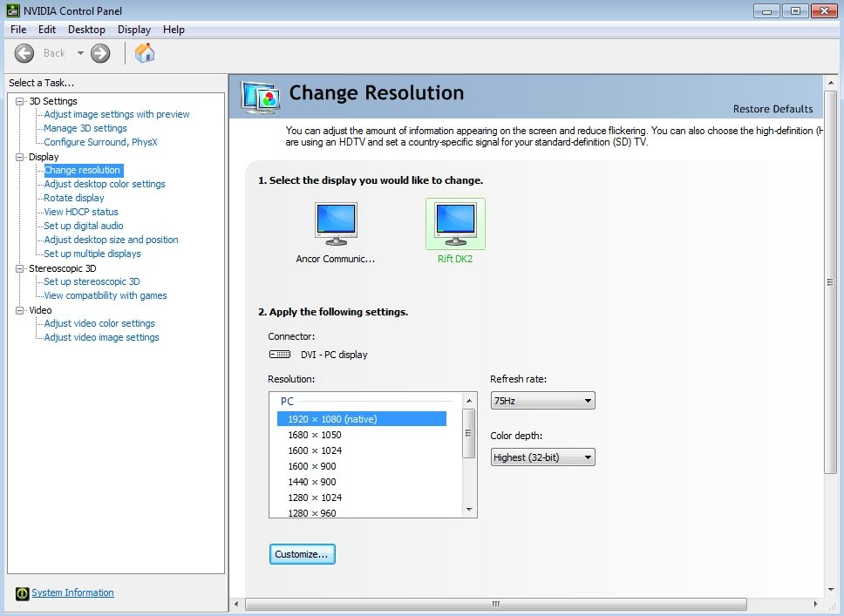This screenshot has height=616, width=844.
Task: Click the Customize... button
Action: pos(302,554)
